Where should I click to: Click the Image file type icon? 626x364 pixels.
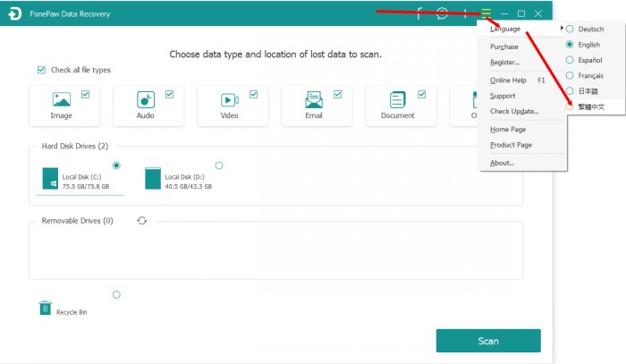[x=61, y=99]
